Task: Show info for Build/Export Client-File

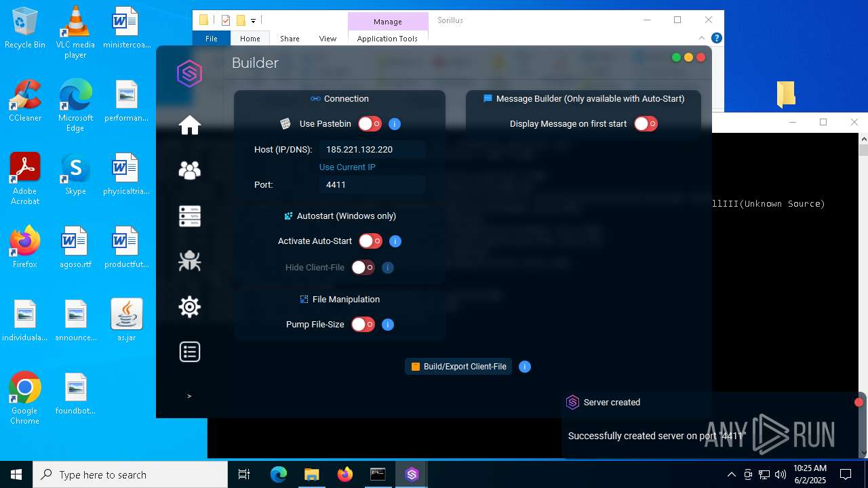Action: click(524, 367)
